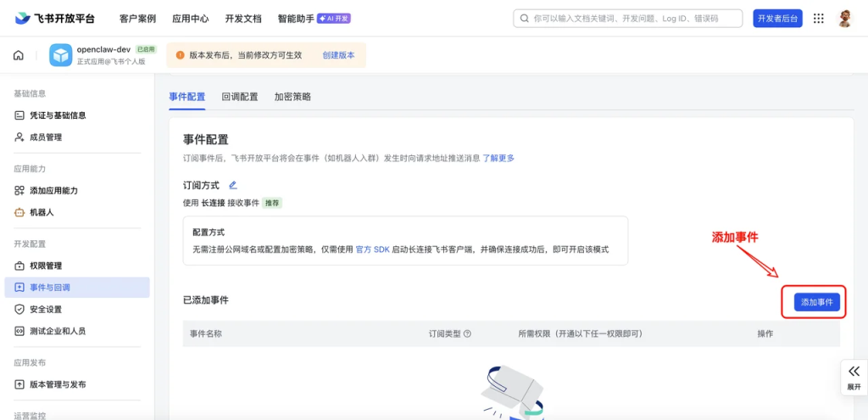The height and width of the screenshot is (420, 868).
Task: Open the 开发文档 top menu
Action: coord(243,19)
